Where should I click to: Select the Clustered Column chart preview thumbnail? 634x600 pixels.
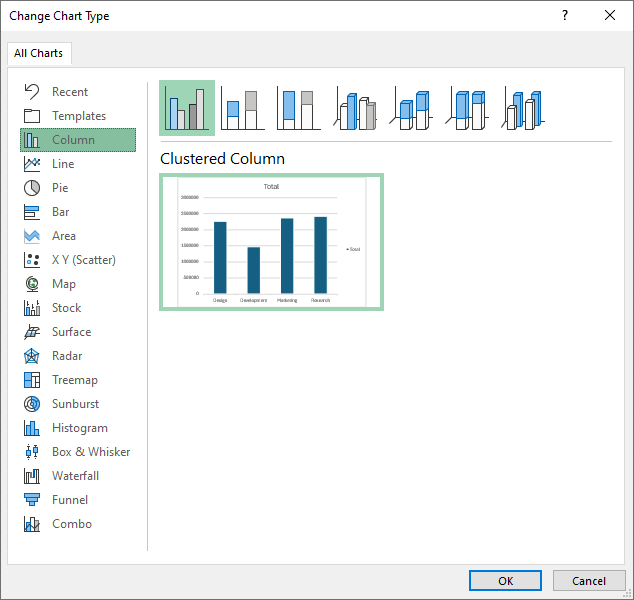click(x=271, y=242)
